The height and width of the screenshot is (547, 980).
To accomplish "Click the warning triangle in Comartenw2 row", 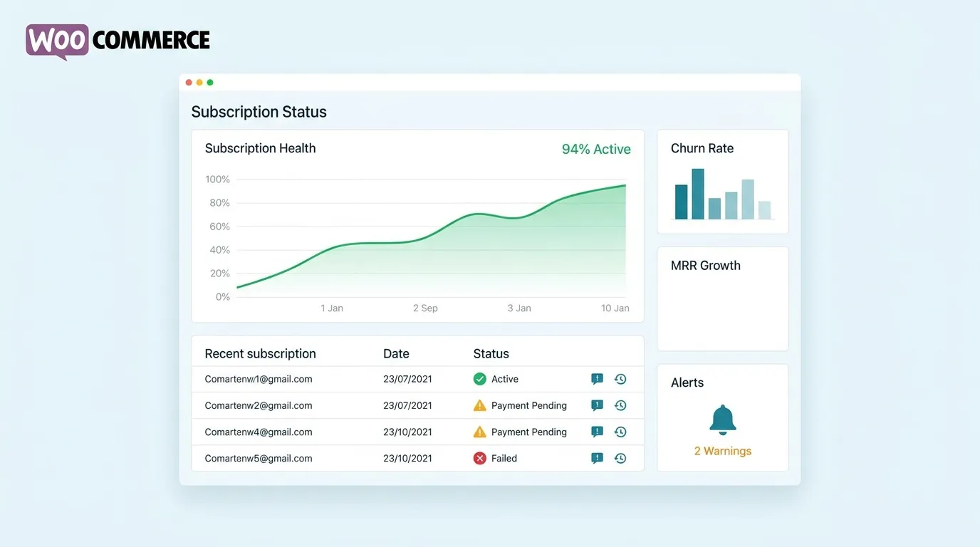I will (x=480, y=405).
